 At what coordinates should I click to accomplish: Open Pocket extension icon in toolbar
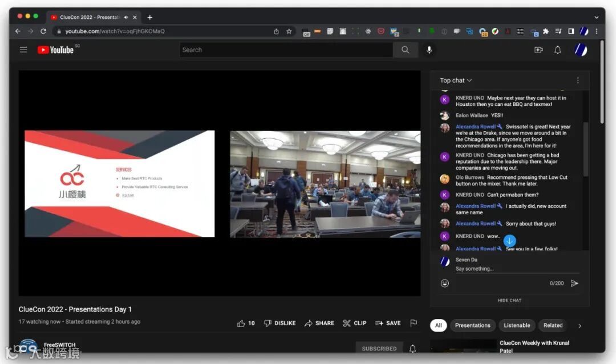click(x=380, y=31)
